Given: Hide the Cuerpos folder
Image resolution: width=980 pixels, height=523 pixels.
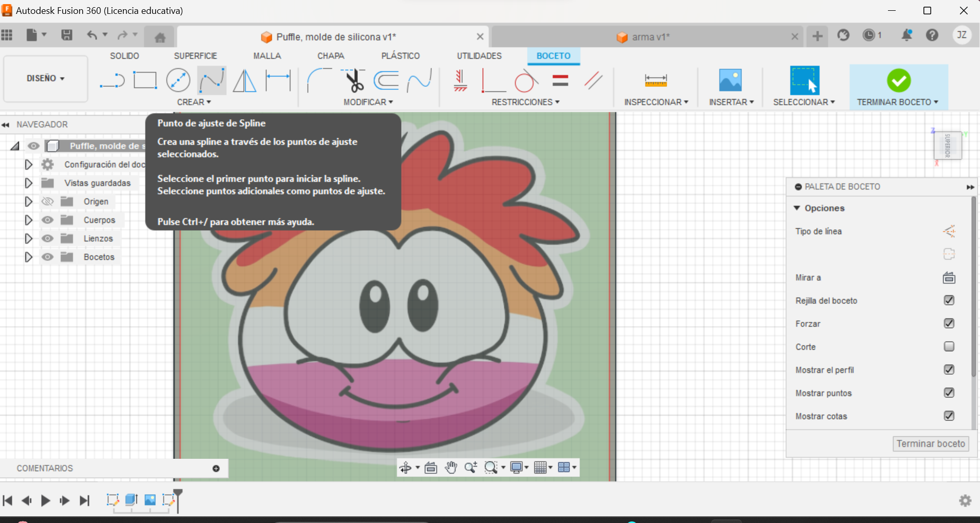Looking at the screenshot, I should coord(47,220).
